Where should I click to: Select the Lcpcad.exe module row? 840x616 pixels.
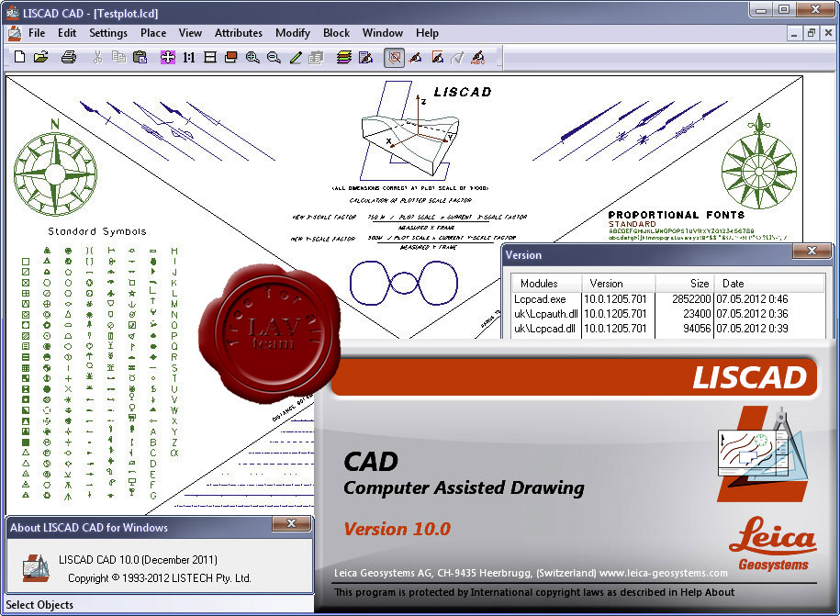[668, 299]
